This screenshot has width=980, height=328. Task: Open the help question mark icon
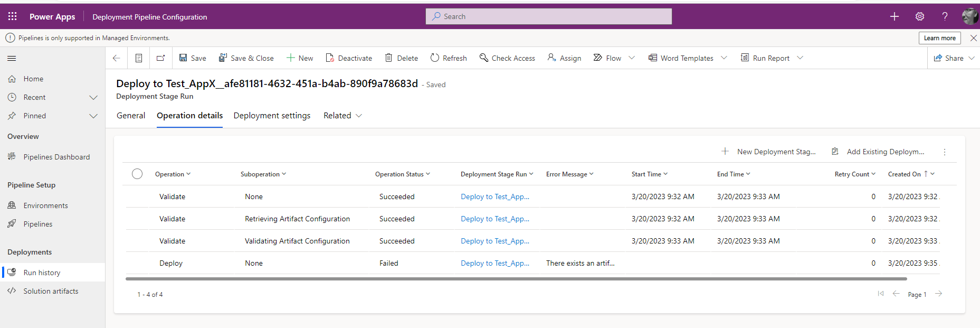[x=945, y=16]
